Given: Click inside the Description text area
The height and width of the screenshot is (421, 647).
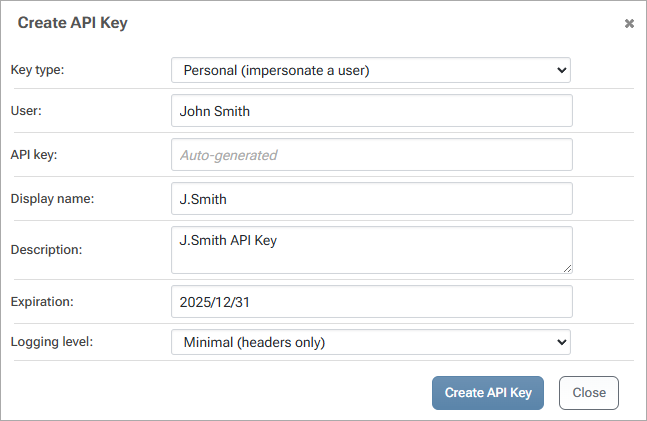Looking at the screenshot, I should click(371, 249).
